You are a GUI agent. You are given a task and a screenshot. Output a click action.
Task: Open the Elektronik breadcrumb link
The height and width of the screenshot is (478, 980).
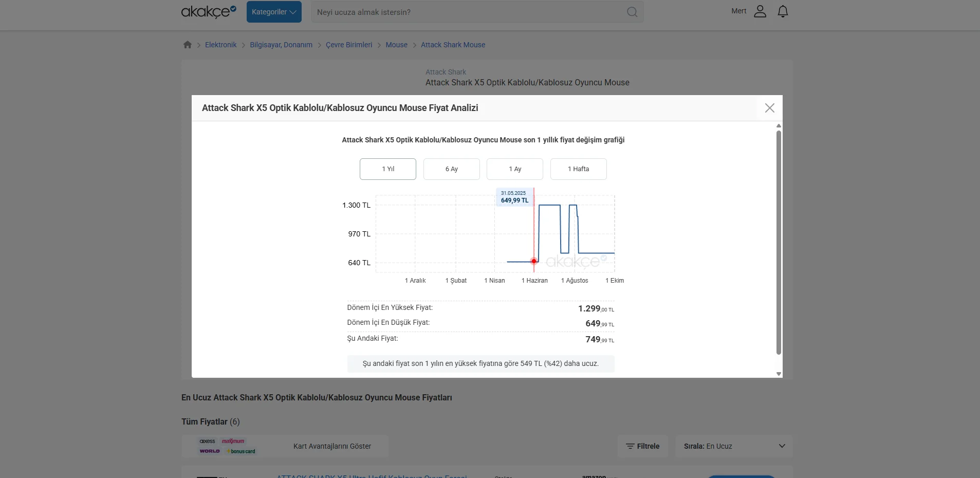click(221, 45)
